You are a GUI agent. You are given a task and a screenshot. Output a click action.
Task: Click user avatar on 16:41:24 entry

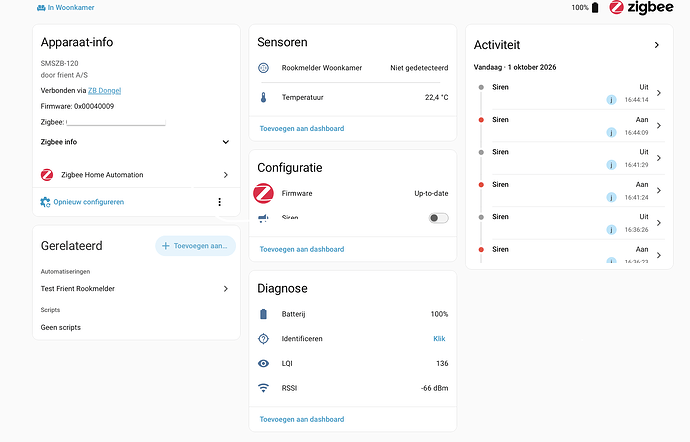click(611, 197)
